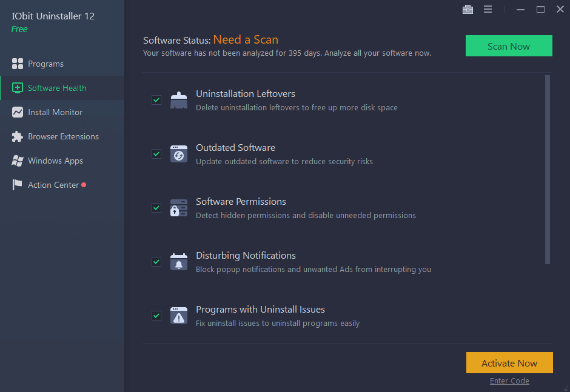Open the Enter Code link
Viewport: 570px width, 392px height.
509,380
